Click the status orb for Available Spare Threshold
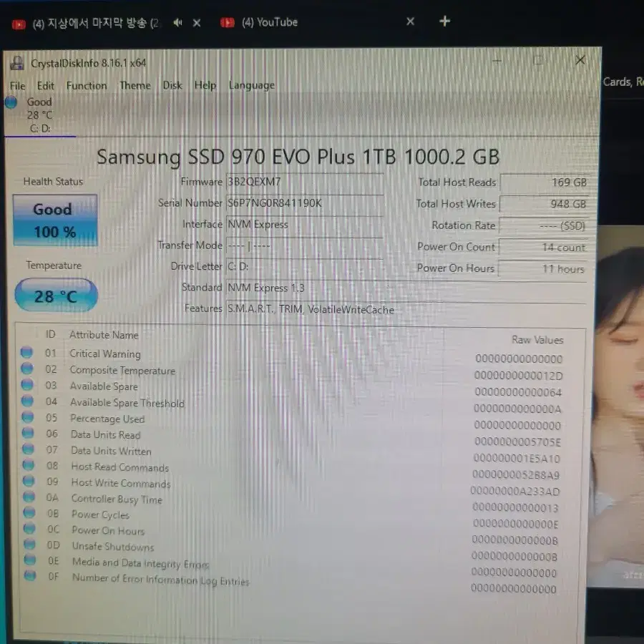 tap(27, 401)
